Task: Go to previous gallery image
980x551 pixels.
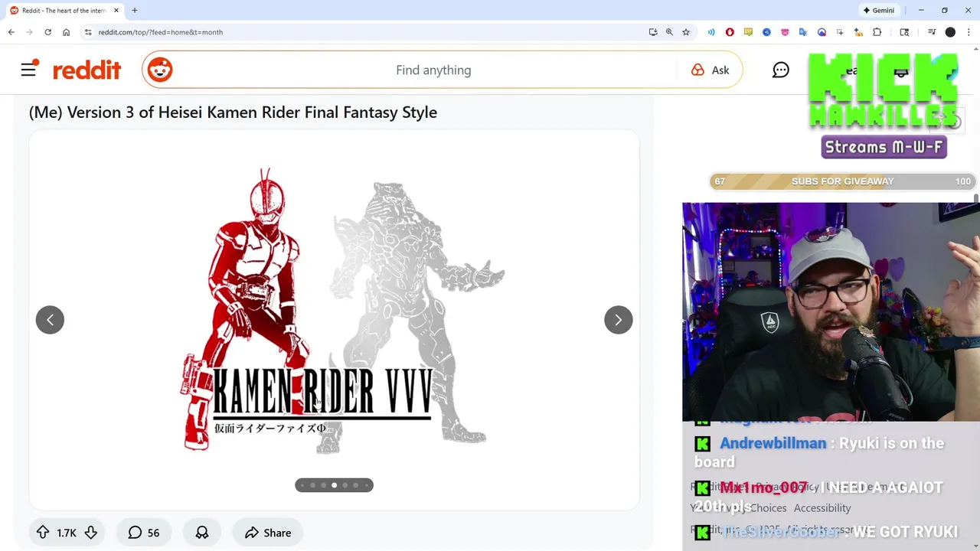Action: [x=50, y=320]
